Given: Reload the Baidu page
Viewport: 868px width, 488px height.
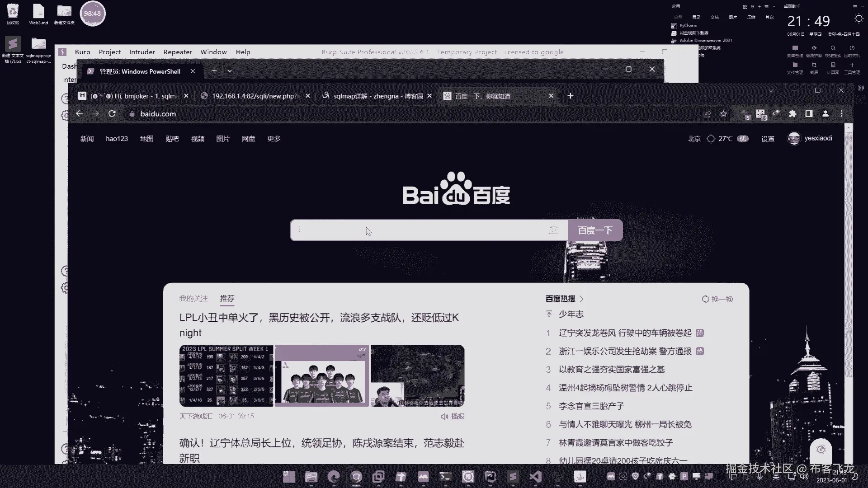Looking at the screenshot, I should [112, 114].
